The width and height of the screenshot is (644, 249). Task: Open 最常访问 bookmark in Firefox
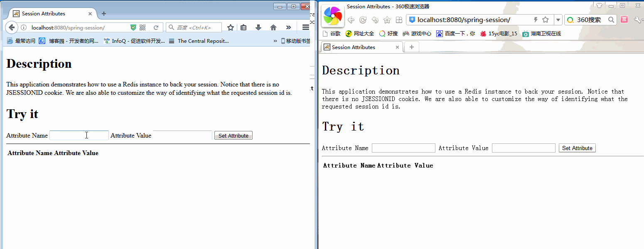click(21, 41)
